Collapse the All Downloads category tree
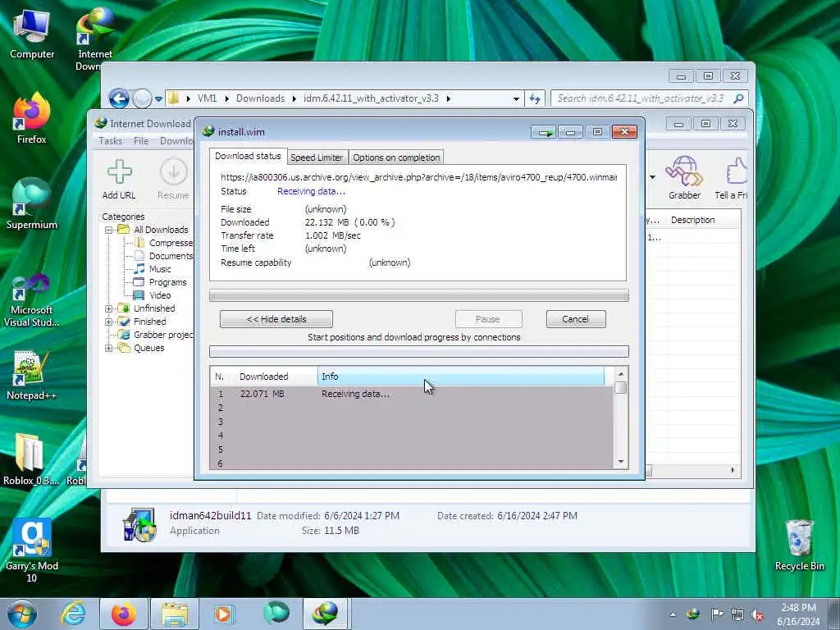The image size is (840, 630). [109, 230]
